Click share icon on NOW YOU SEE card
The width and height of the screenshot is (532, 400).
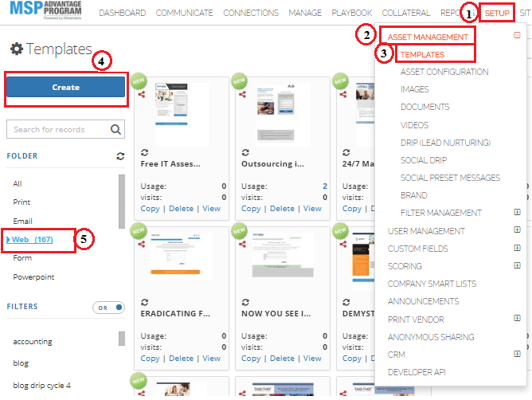(242, 244)
